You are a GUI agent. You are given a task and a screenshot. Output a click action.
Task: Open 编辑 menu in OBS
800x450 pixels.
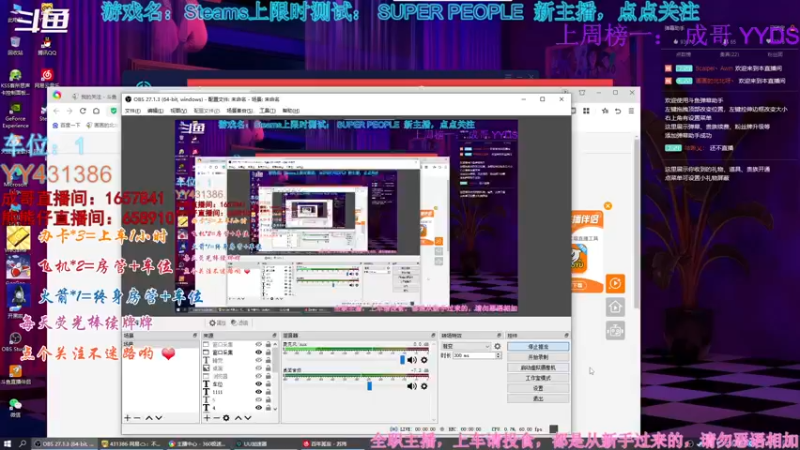pos(155,111)
